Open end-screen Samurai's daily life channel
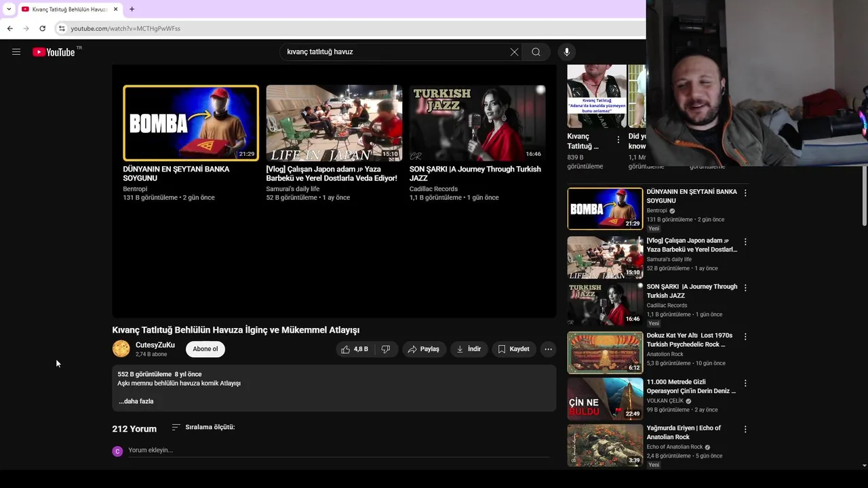Screen dimensions: 868x488 [292, 189]
